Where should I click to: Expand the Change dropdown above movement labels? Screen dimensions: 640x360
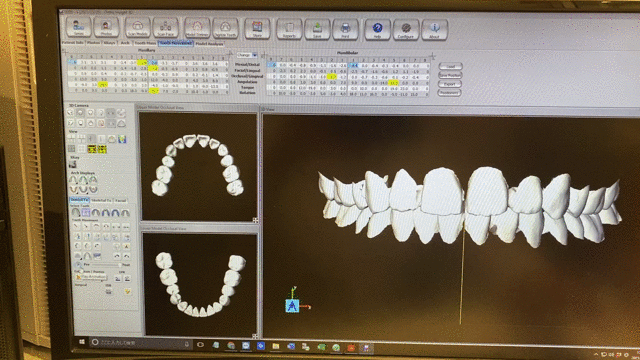(x=247, y=55)
